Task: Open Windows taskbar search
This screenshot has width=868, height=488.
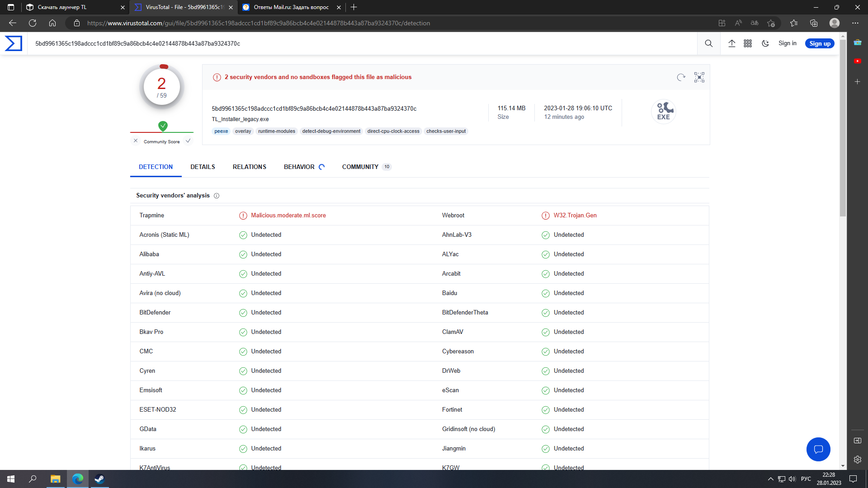Action: (x=33, y=479)
